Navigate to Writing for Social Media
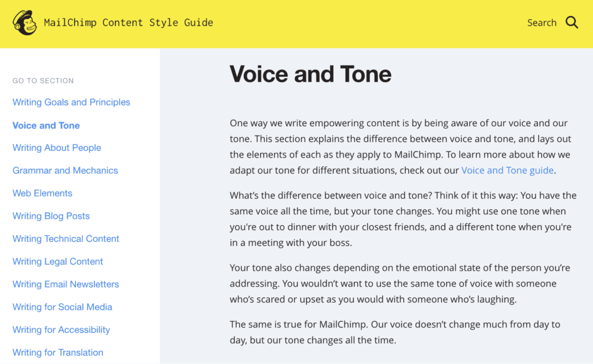 point(62,307)
